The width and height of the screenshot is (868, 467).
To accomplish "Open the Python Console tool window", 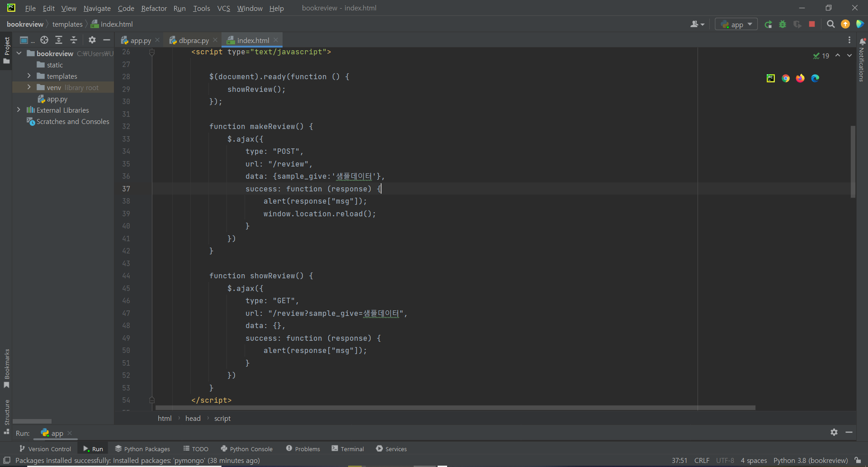I will click(247, 449).
